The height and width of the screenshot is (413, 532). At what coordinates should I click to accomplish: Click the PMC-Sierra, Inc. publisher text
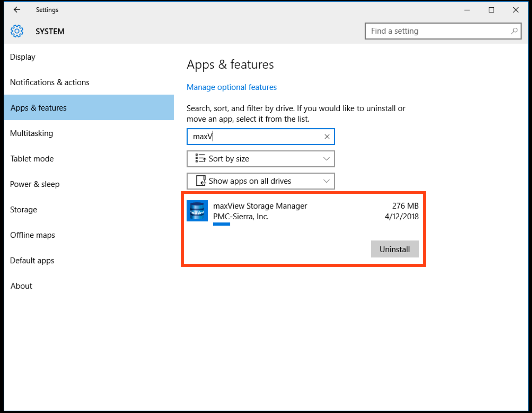241,216
